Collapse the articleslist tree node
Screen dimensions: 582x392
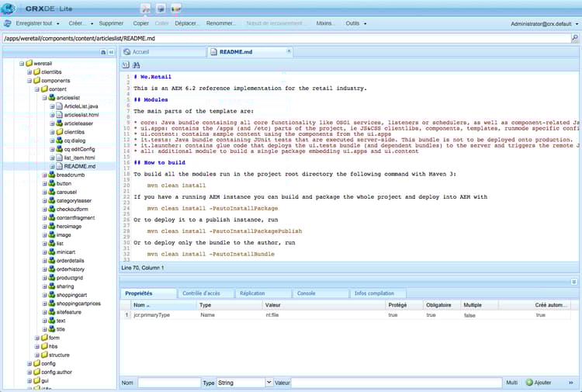[44, 98]
